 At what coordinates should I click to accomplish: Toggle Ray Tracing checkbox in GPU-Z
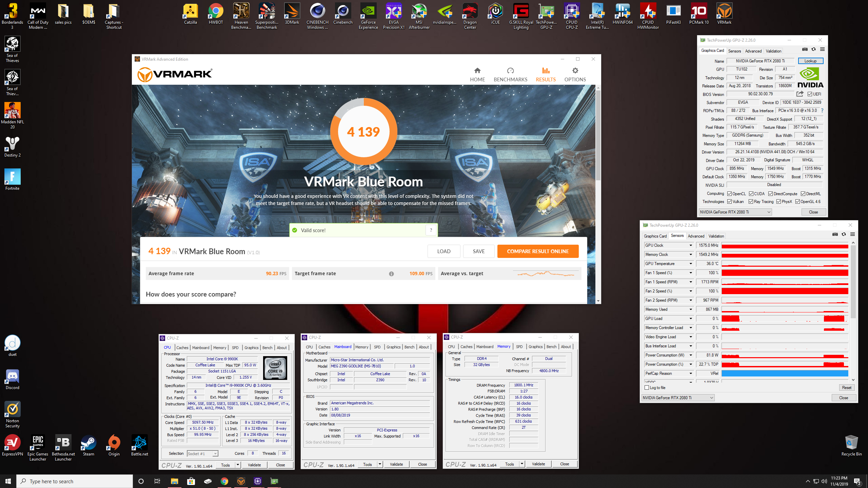click(751, 202)
